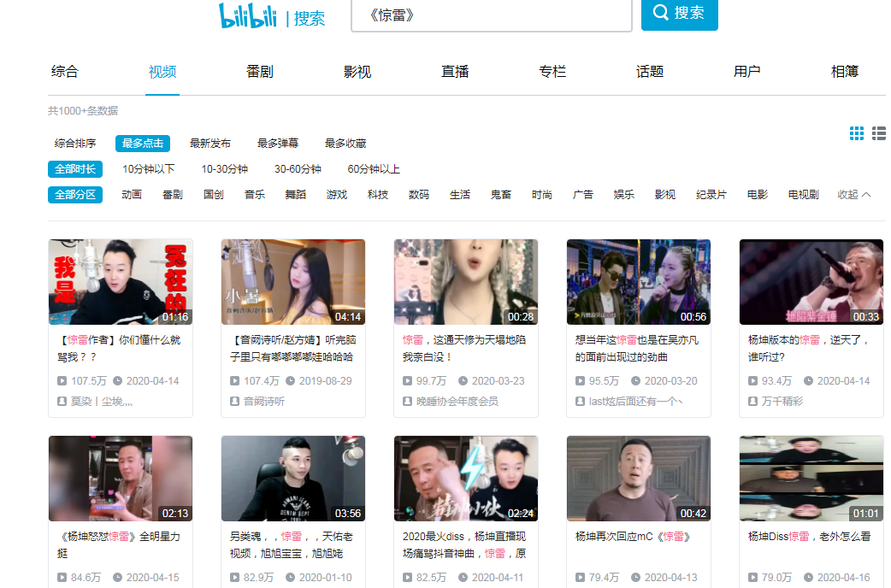Open the 话题 tab
The height and width of the screenshot is (588, 891).
point(650,72)
